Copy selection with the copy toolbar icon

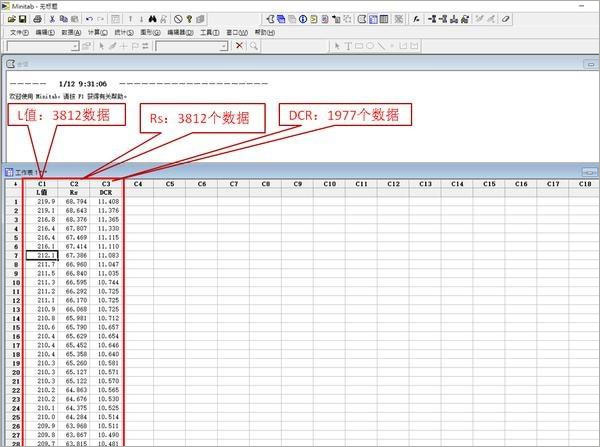[x=64, y=19]
